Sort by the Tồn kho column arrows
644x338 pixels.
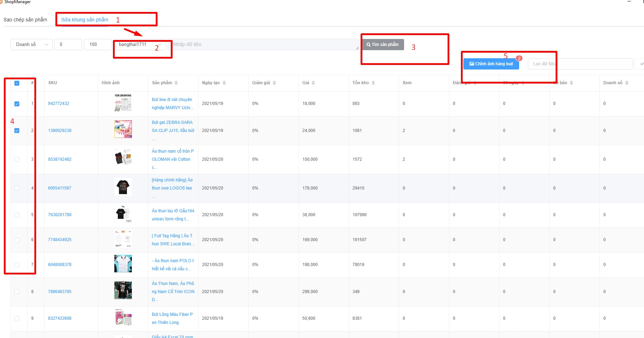pyautogui.click(x=373, y=83)
